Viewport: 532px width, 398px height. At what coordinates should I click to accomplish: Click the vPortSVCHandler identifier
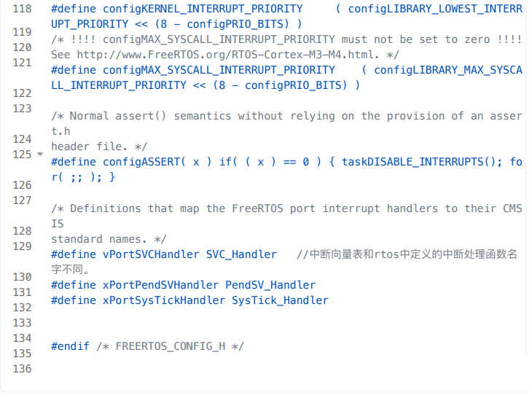[x=151, y=254]
